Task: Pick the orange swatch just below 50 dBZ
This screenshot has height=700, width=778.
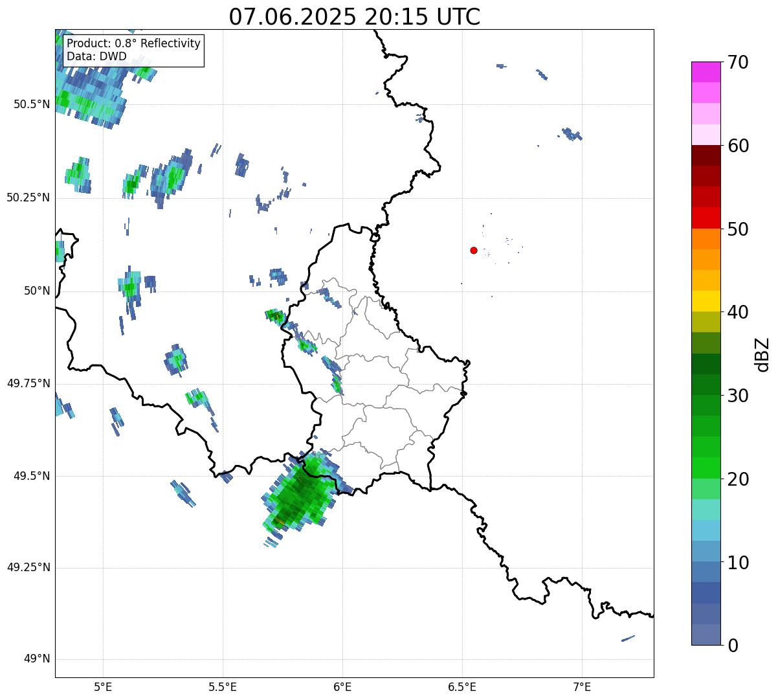Action: (706, 239)
